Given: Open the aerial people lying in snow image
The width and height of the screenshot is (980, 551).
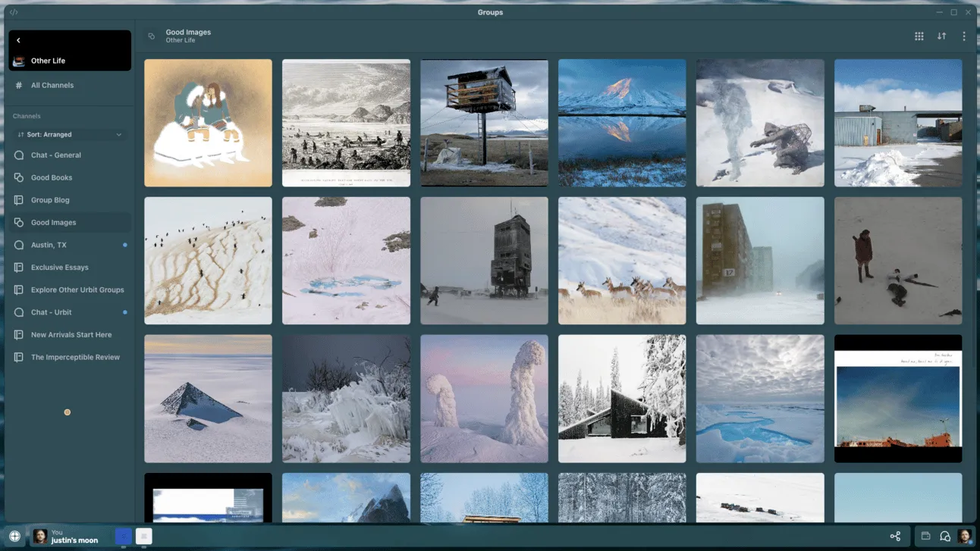Looking at the screenshot, I should pos(898,261).
